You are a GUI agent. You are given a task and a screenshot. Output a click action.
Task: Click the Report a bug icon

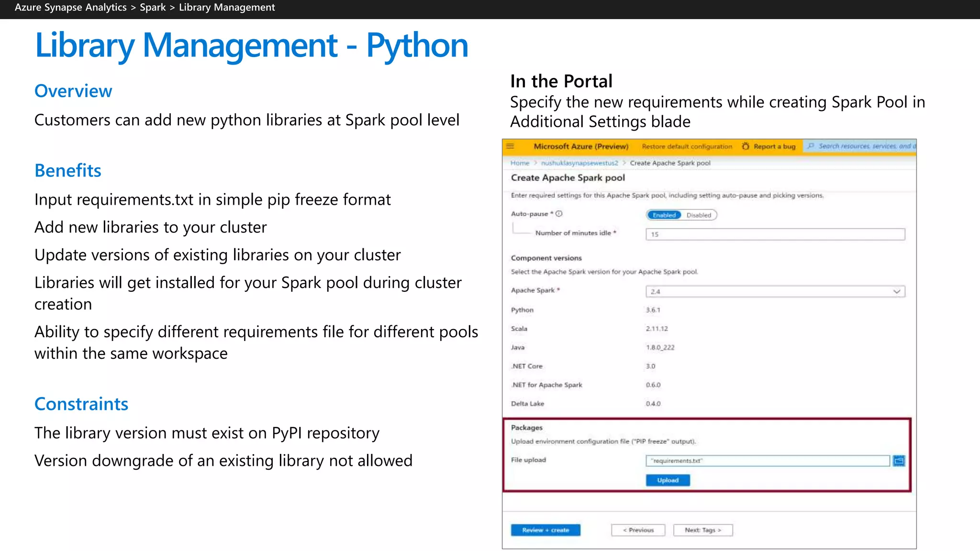746,146
